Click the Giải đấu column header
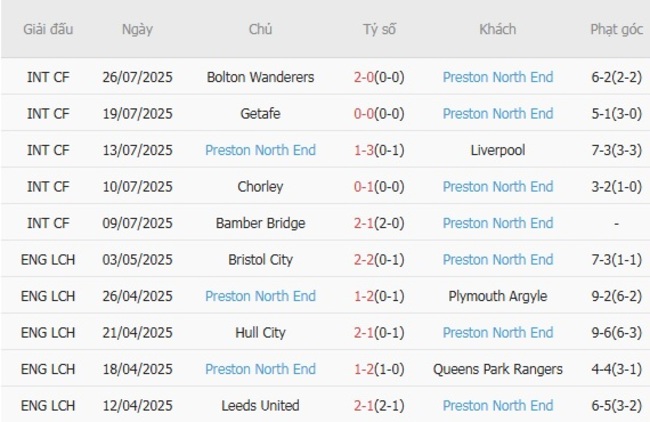The height and width of the screenshot is (422, 650). [48, 29]
